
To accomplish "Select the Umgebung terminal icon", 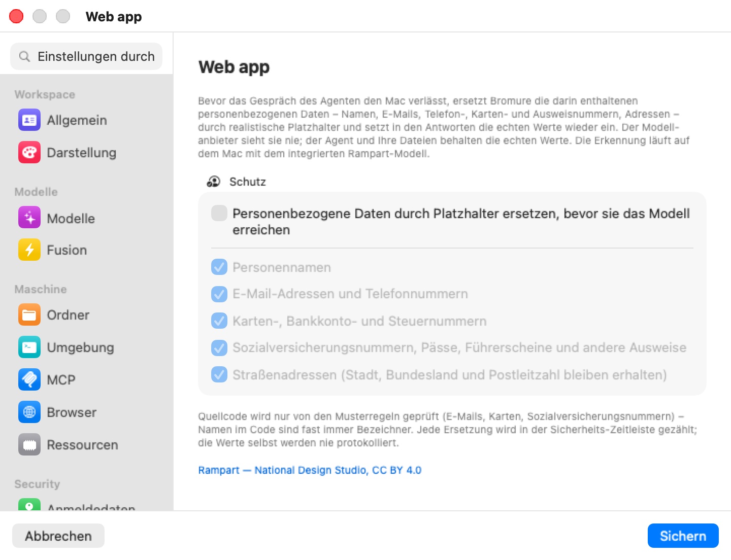I will click(29, 347).
